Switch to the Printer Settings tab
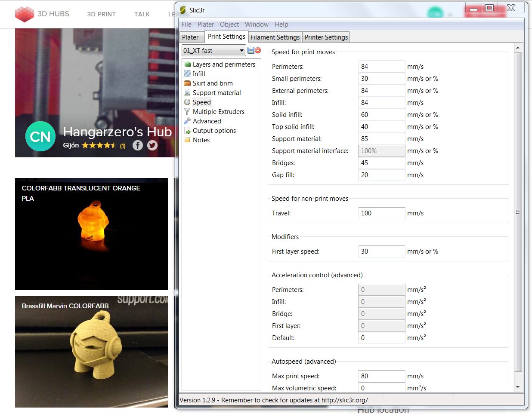 tap(326, 37)
